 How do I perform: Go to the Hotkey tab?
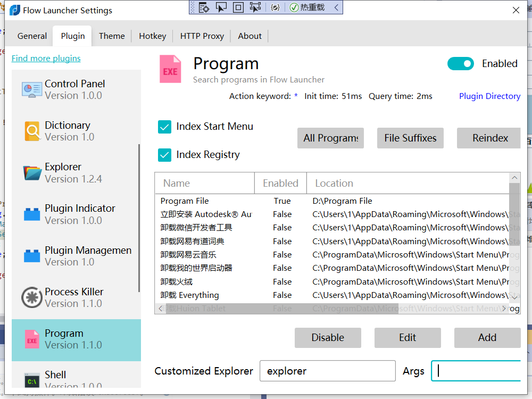(152, 36)
